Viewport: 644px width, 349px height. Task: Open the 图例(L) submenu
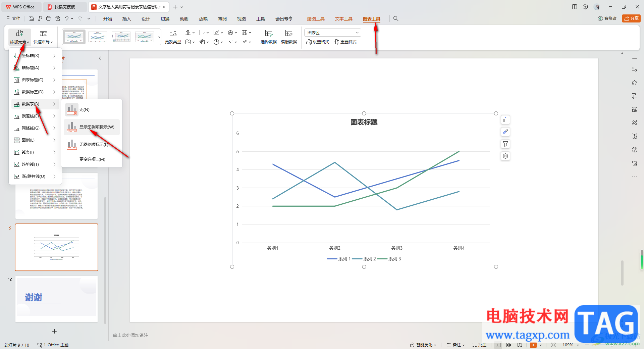[35, 140]
